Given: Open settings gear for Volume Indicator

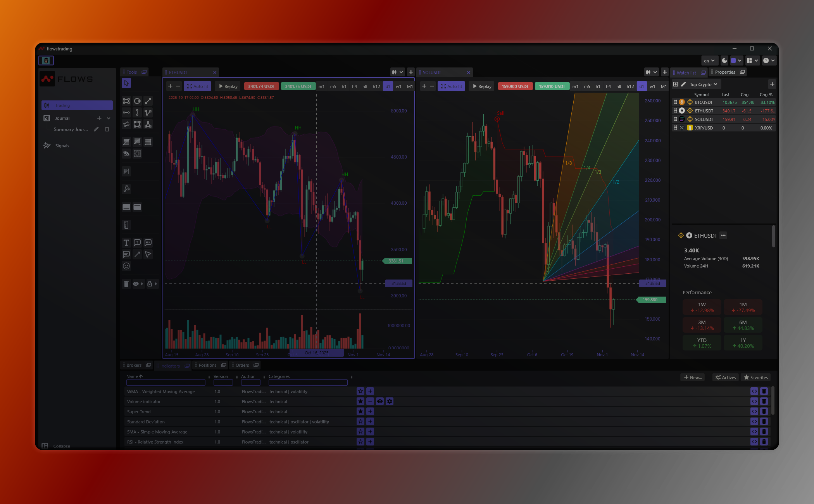Looking at the screenshot, I should (x=390, y=402).
